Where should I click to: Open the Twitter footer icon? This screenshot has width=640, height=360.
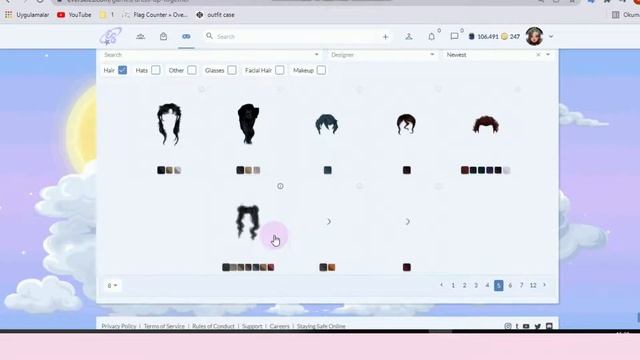(538, 326)
